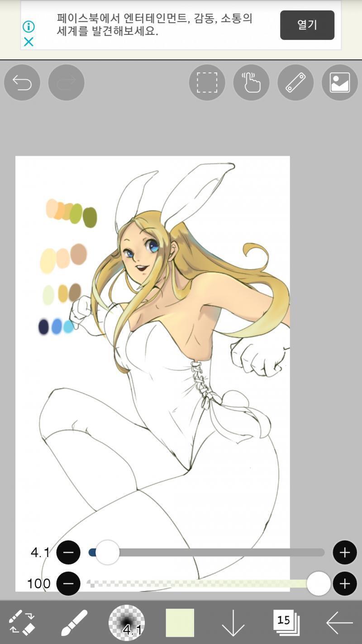Tap the down arrow to hide toolbar
The width and height of the screenshot is (362, 644).
coord(233,623)
